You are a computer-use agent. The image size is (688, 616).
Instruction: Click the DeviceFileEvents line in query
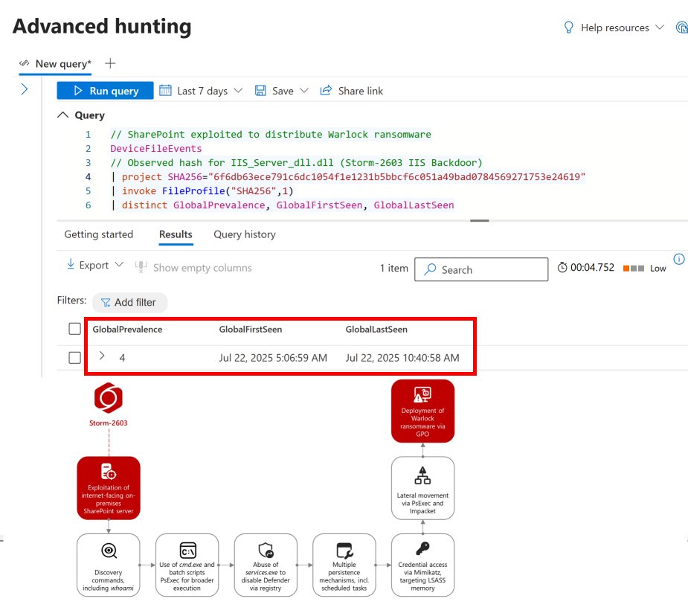[x=155, y=148]
